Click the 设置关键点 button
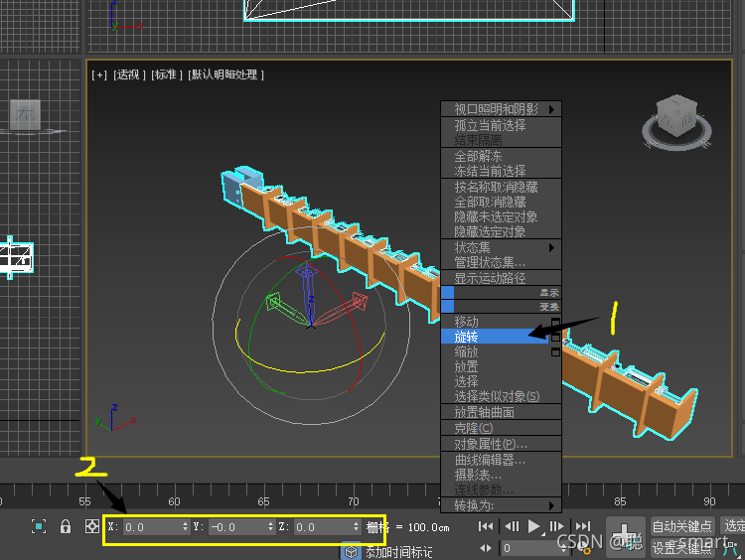This screenshot has height=560, width=745. tap(682, 548)
